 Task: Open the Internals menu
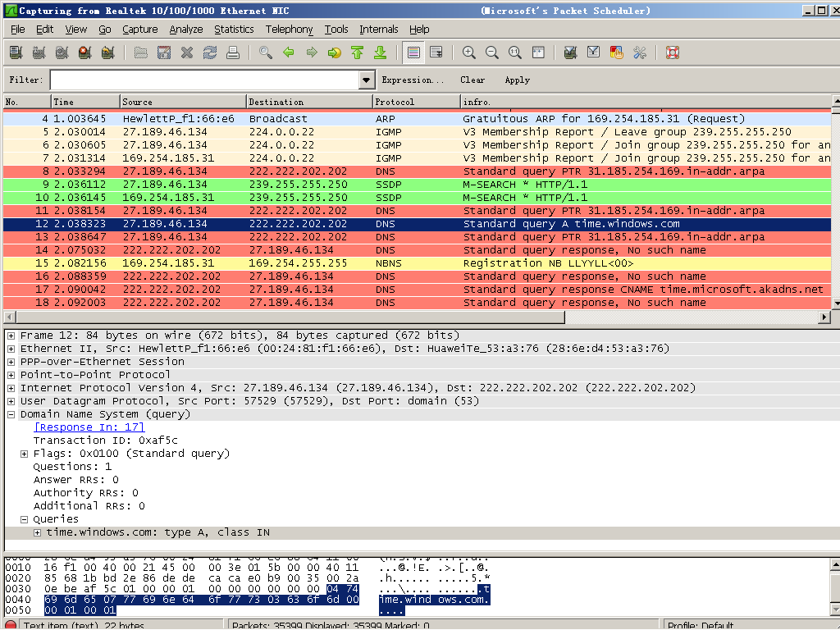coord(379,29)
